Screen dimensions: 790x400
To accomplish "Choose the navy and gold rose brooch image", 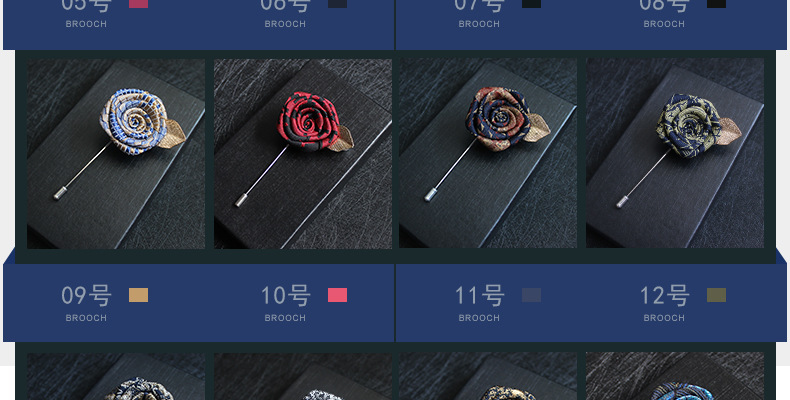I will click(x=675, y=153).
